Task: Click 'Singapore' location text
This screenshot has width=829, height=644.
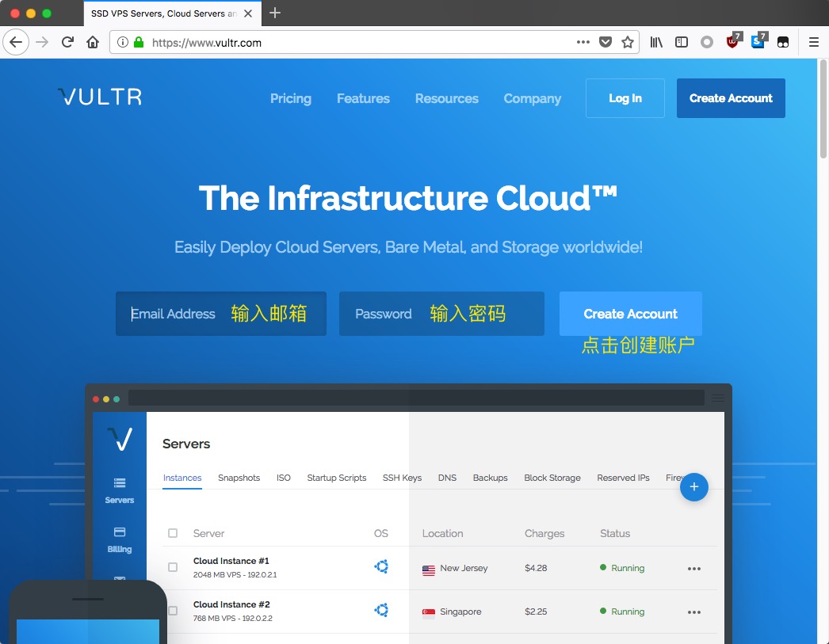Action: [460, 612]
